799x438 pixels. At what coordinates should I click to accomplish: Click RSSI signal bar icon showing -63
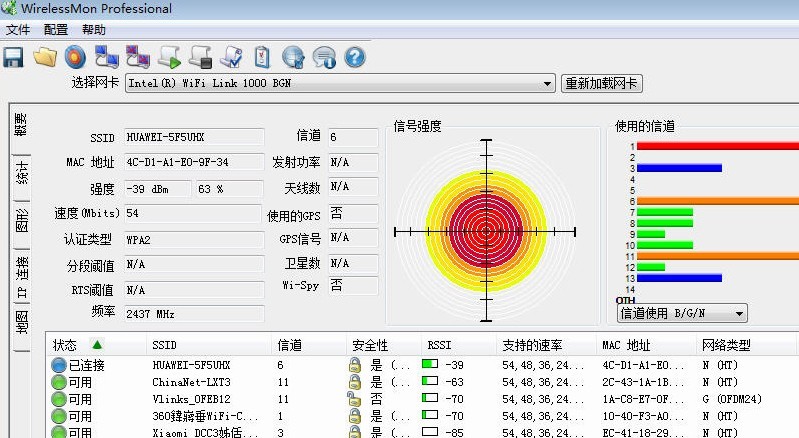click(x=430, y=381)
